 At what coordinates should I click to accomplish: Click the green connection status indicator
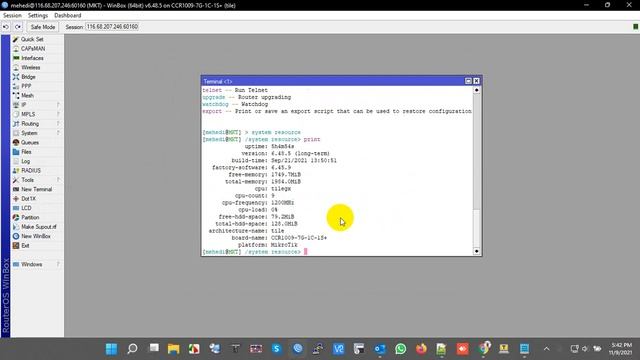click(635, 27)
